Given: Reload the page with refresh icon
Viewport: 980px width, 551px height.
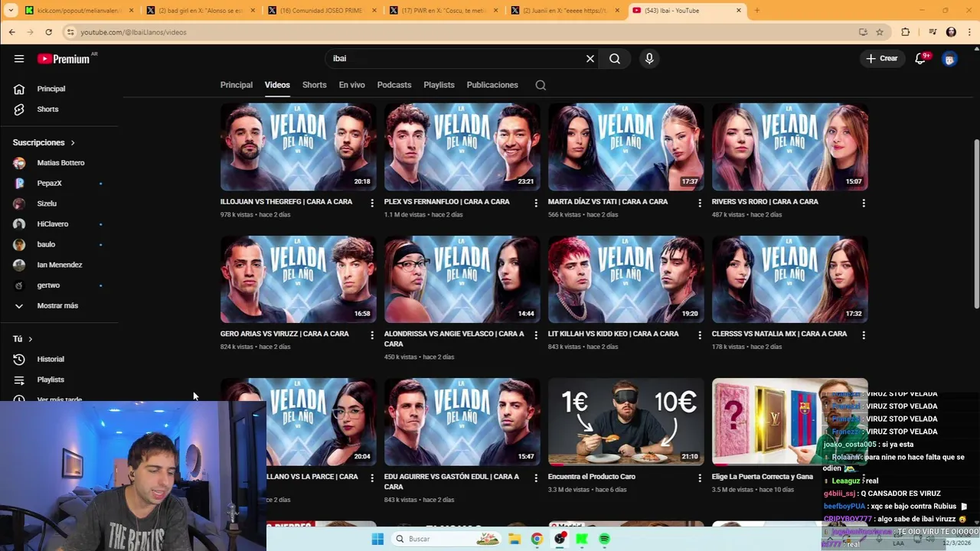Looking at the screenshot, I should point(48,32).
